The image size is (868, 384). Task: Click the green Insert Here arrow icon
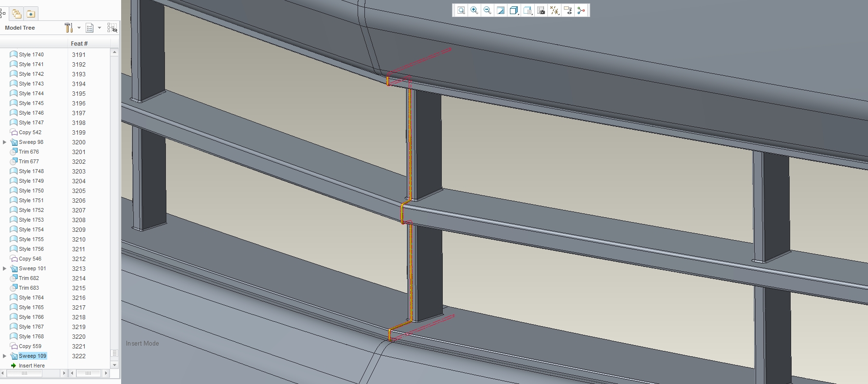14,366
